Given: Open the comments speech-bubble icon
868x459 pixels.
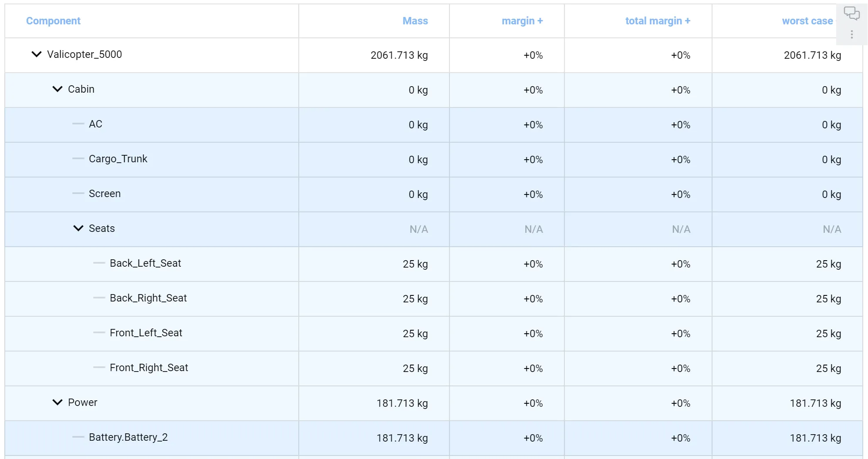Looking at the screenshot, I should (x=851, y=13).
